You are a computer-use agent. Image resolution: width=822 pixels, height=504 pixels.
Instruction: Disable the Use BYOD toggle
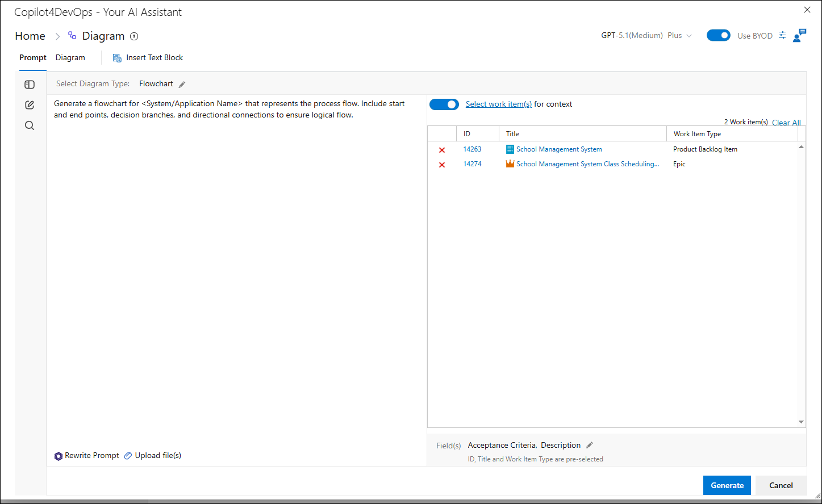pos(719,35)
